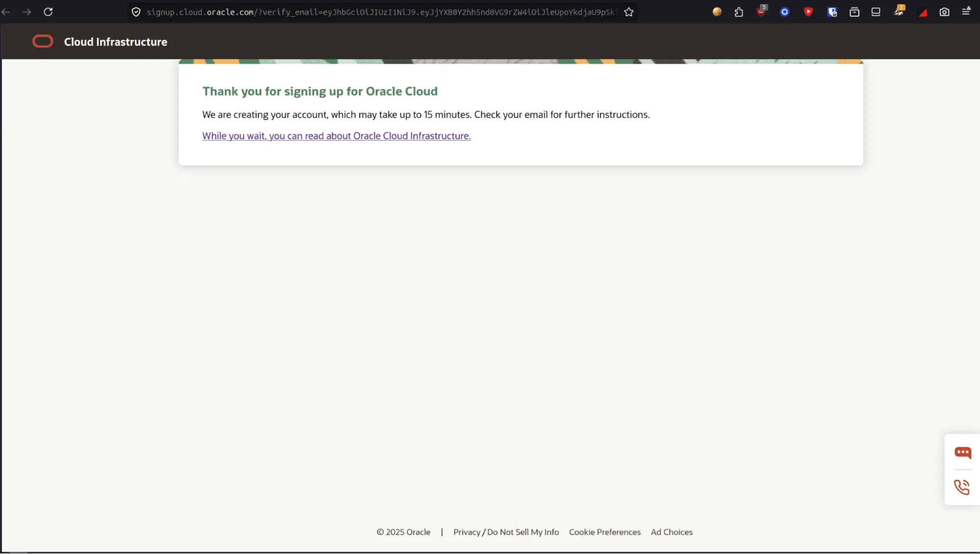
Task: Open the red triangle extension icon
Action: tap(923, 13)
